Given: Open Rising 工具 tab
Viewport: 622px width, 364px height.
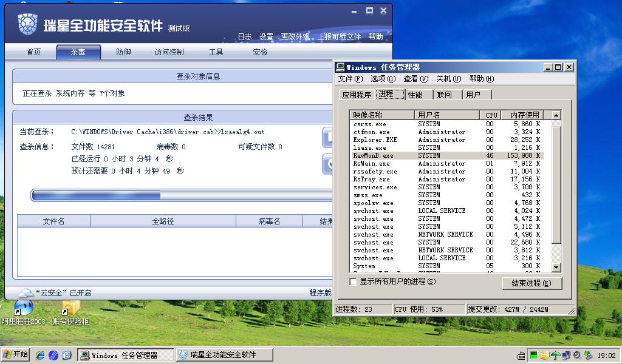Looking at the screenshot, I should tap(216, 52).
